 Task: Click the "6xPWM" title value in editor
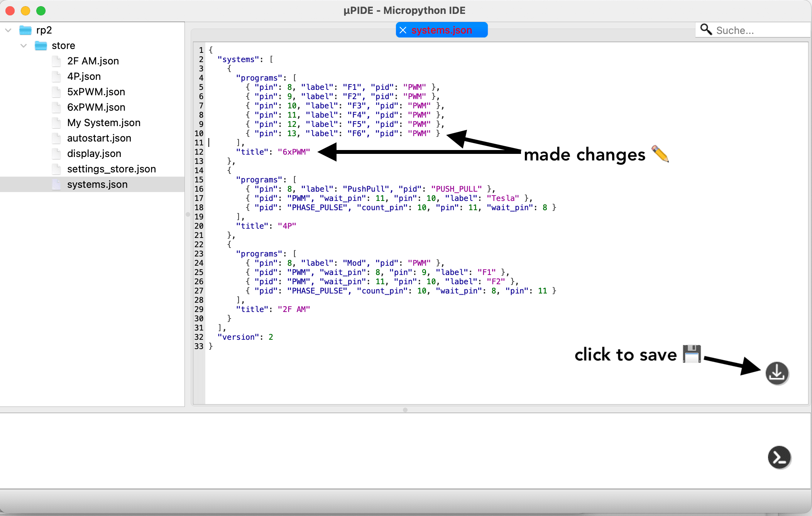pyautogui.click(x=294, y=152)
